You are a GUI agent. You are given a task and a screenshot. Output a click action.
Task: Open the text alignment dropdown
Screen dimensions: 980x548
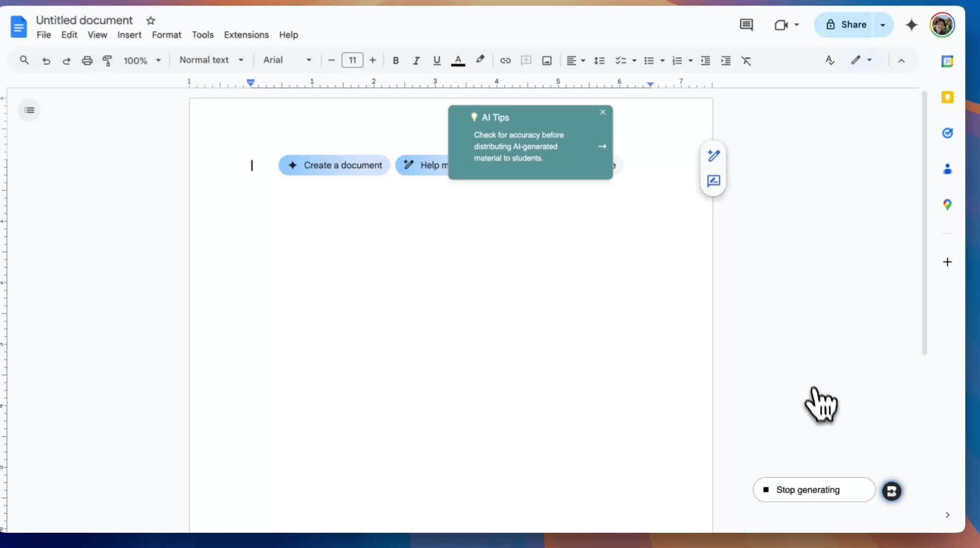[576, 61]
